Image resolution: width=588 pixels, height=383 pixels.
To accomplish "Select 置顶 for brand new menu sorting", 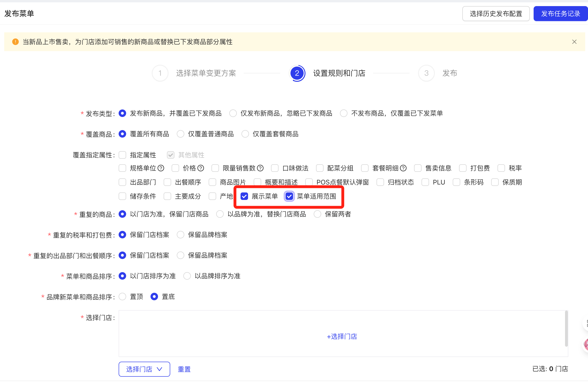I will tap(123, 297).
